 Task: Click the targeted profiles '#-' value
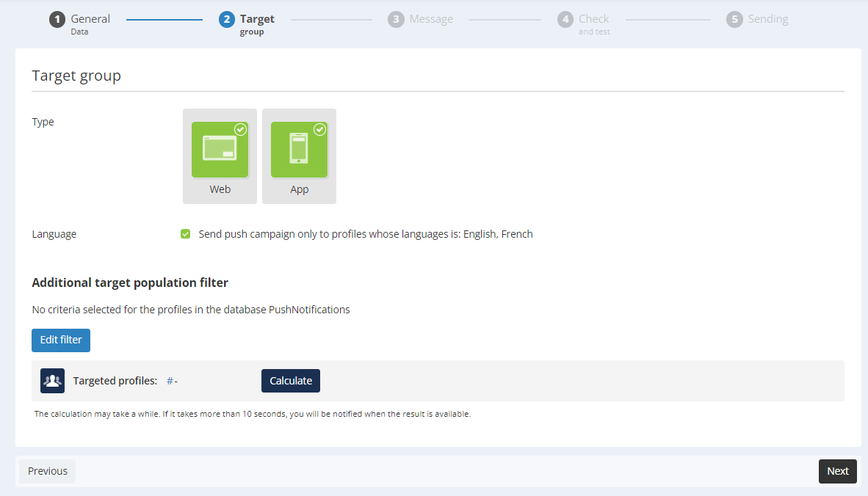point(172,381)
